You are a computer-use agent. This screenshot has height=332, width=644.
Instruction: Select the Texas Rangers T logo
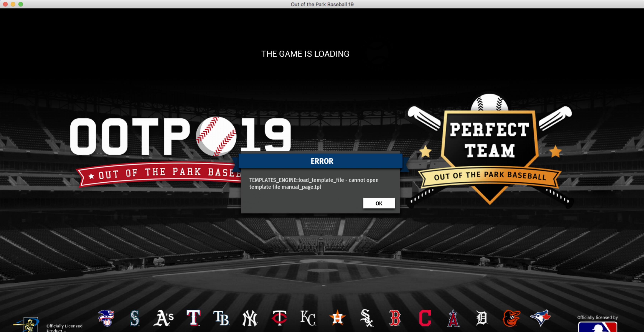[x=193, y=318]
